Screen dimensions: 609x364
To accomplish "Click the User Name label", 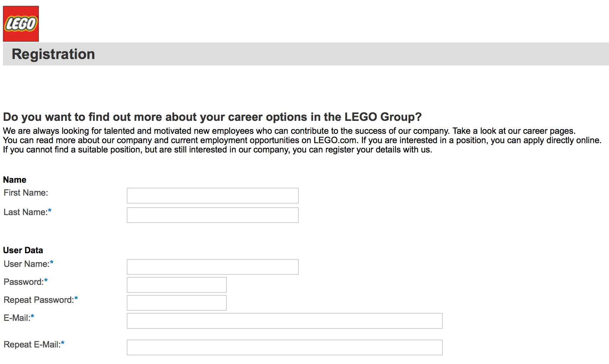I will coord(26,264).
